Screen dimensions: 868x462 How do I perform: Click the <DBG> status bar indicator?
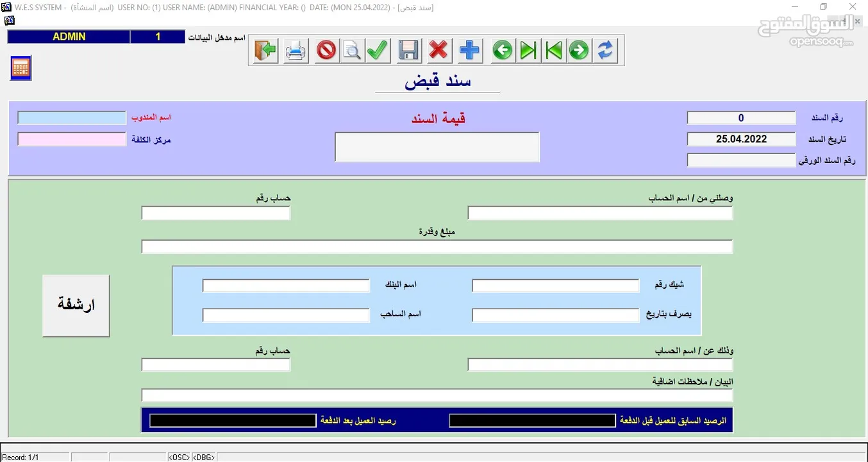click(x=204, y=458)
